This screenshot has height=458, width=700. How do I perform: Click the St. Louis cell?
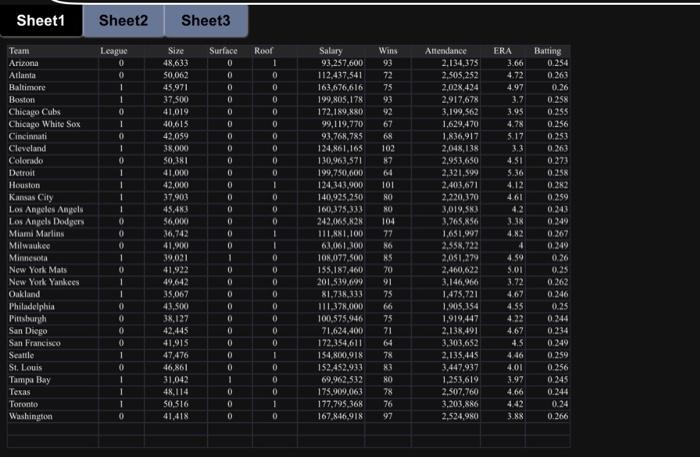53,367
